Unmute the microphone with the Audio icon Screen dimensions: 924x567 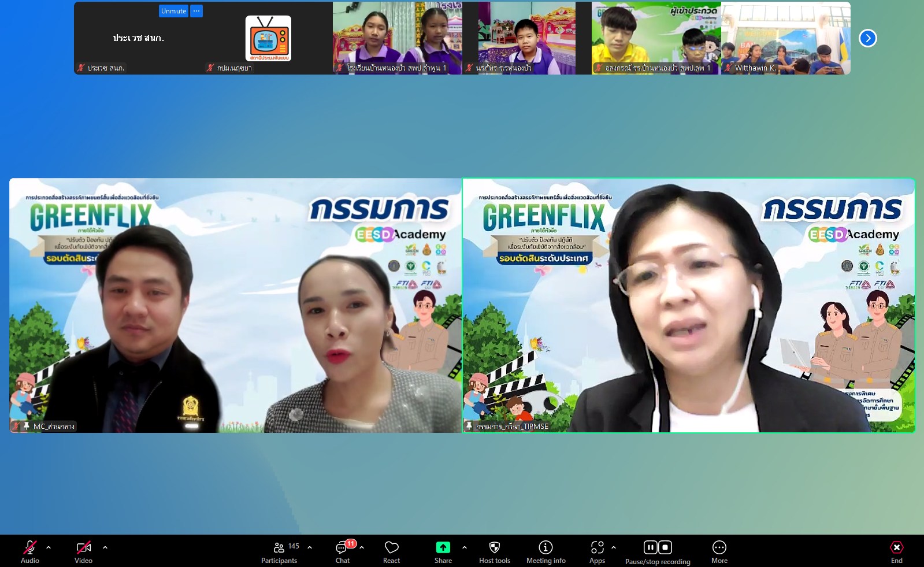point(30,547)
